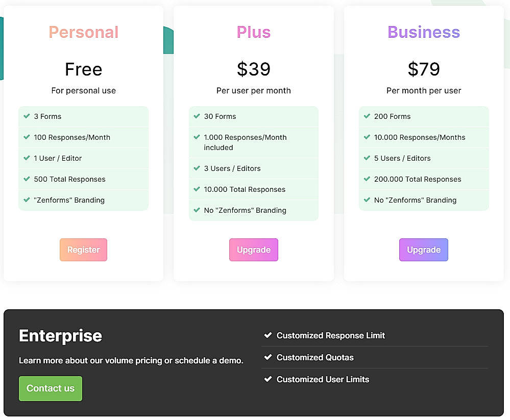Click the checkmark next to "Customized Response Limit"
This screenshot has height=420, width=510.
[x=268, y=335]
